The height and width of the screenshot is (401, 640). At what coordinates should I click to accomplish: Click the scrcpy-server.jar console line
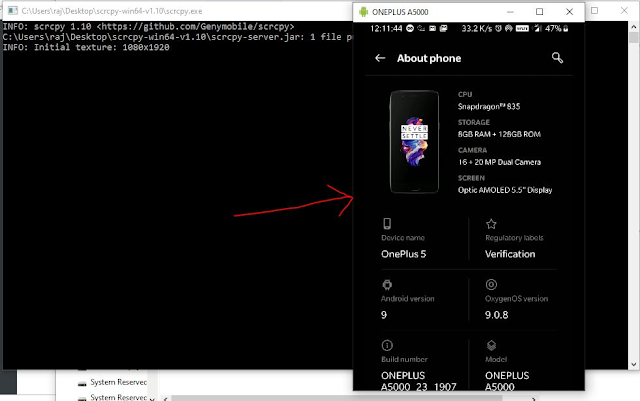(178, 37)
